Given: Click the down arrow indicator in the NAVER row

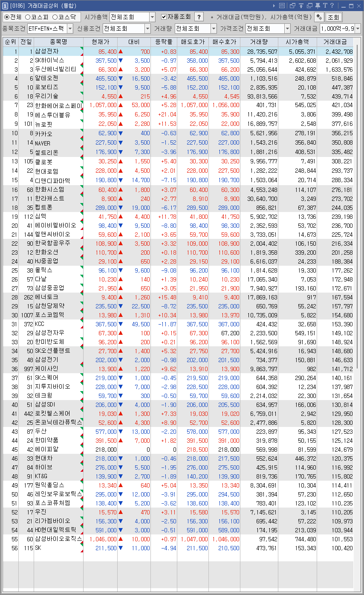Looking at the screenshot, I should (121, 143).
